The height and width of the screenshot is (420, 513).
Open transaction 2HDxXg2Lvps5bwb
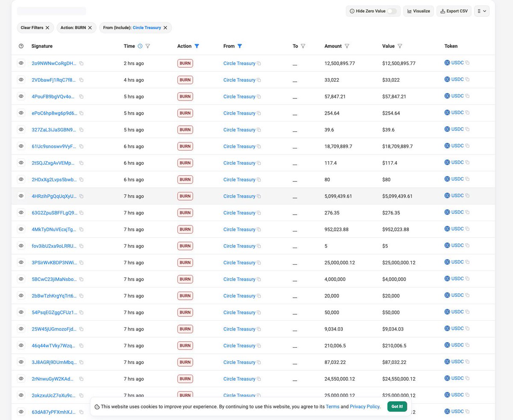pos(54,180)
